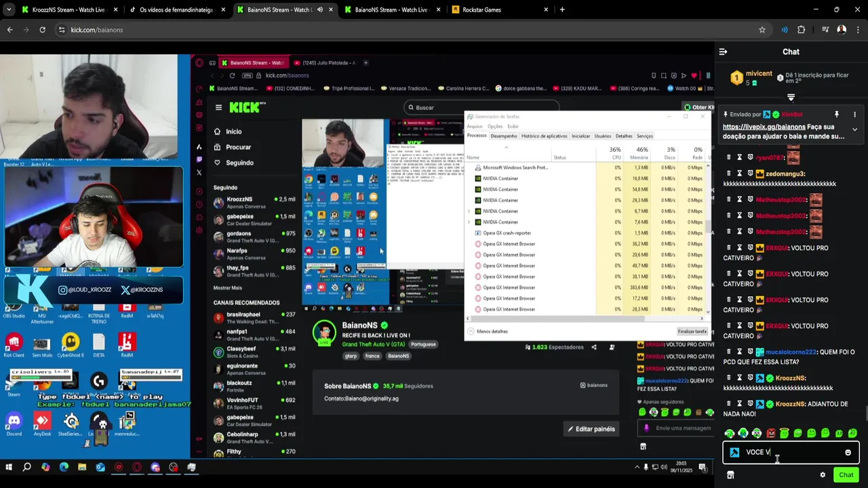Switch to the last BaianoNS Stream tab
This screenshot has height=488, width=868.
pyautogui.click(x=392, y=9)
